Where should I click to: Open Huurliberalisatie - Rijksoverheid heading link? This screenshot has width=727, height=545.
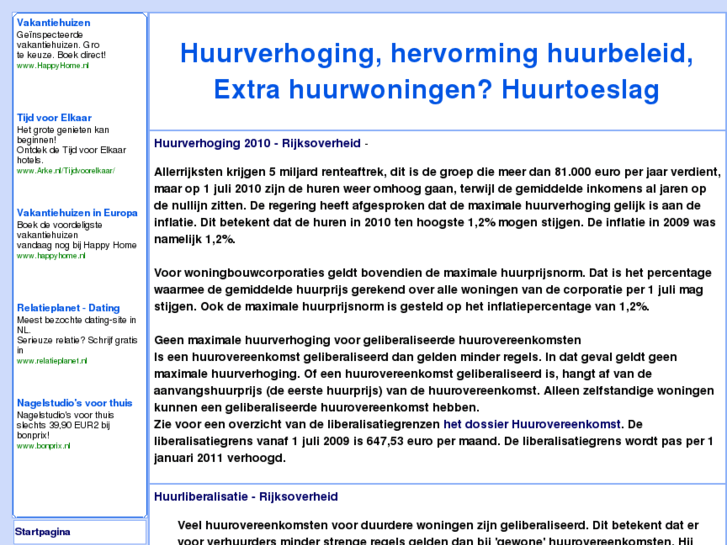(246, 497)
